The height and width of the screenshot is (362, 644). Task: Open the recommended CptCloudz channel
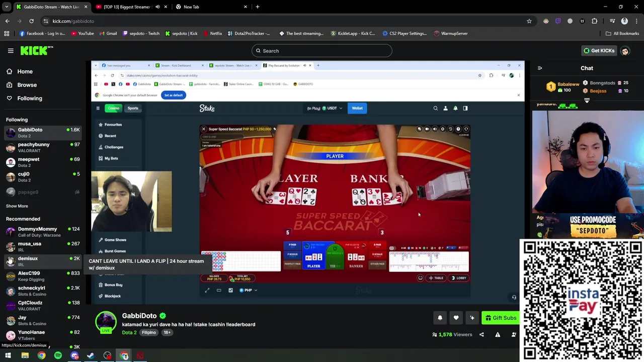click(43, 305)
